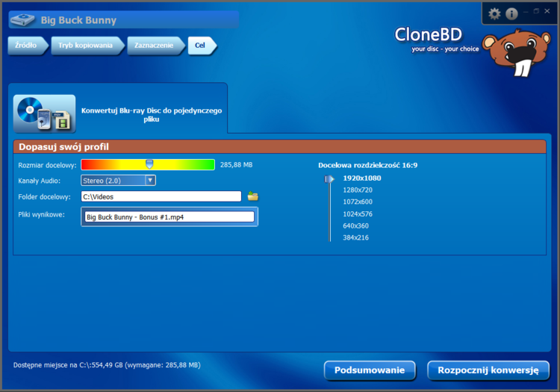Minimize the CloneBD window
The image size is (560, 392).
526,12
